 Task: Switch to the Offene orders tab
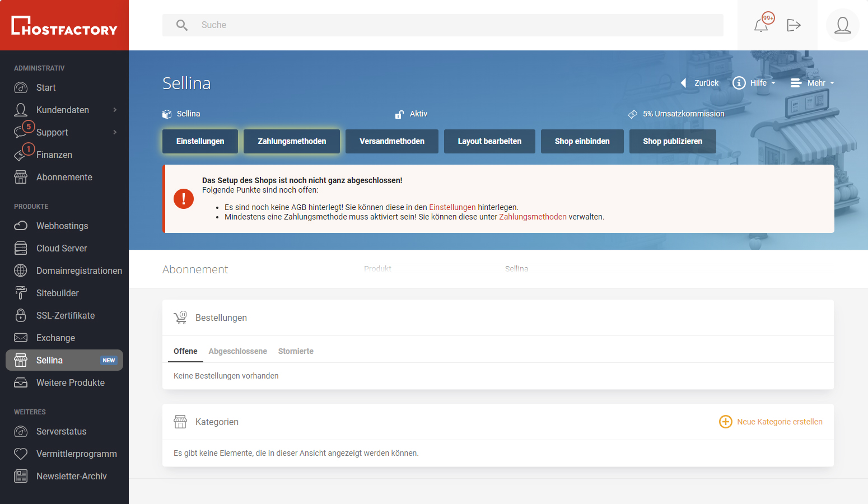pos(185,351)
